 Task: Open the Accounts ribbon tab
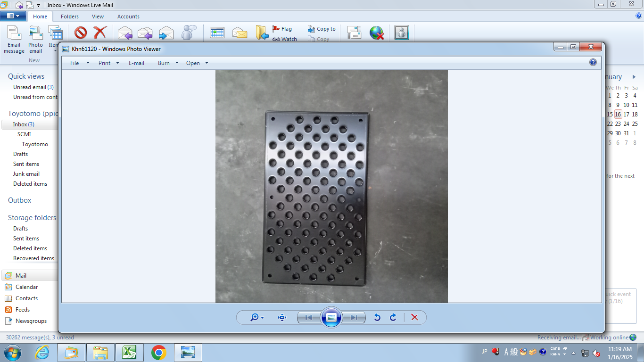[128, 16]
